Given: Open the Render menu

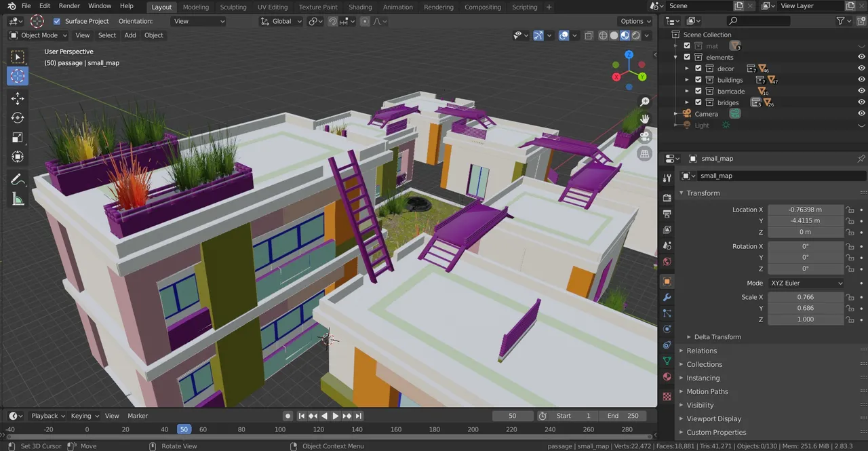Looking at the screenshot, I should 69,6.
